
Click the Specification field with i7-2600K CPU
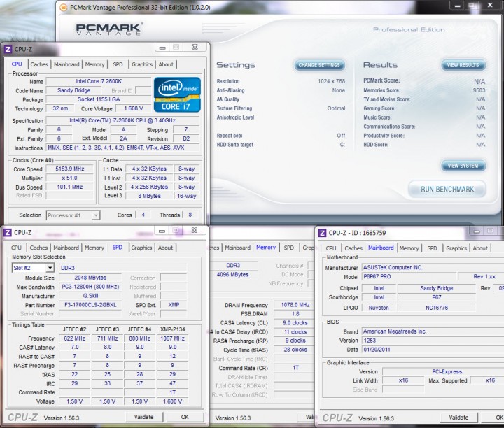click(x=122, y=120)
